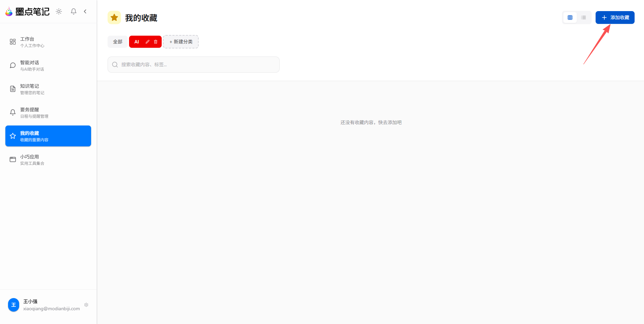Viewport: 644px width, 324px height.
Task: Go to 智能对话 chat section
Action: click(48, 65)
